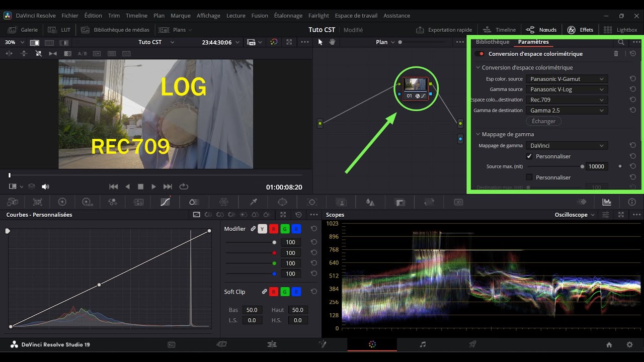Image resolution: width=644 pixels, height=362 pixels.
Task: Click Exportation rapide
Action: tap(444, 30)
